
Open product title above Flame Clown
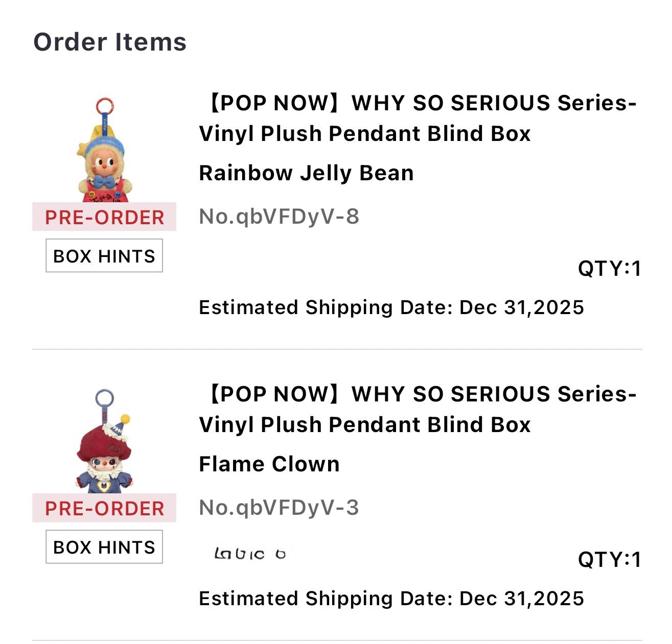coord(417,409)
